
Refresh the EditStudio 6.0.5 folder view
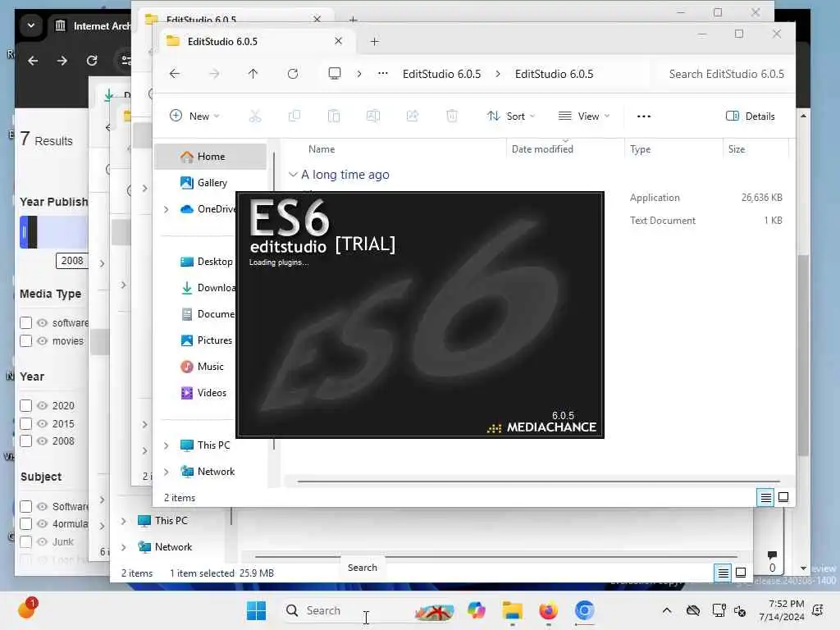[293, 74]
